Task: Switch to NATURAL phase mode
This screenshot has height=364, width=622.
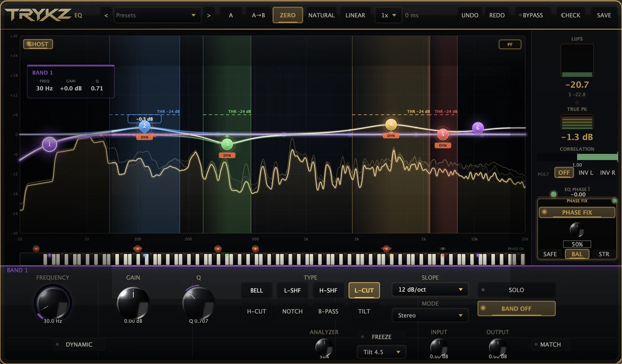Action: click(322, 15)
